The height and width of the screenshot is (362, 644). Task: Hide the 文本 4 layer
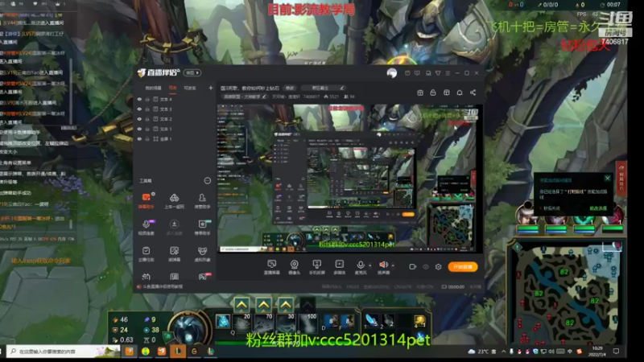(139, 99)
